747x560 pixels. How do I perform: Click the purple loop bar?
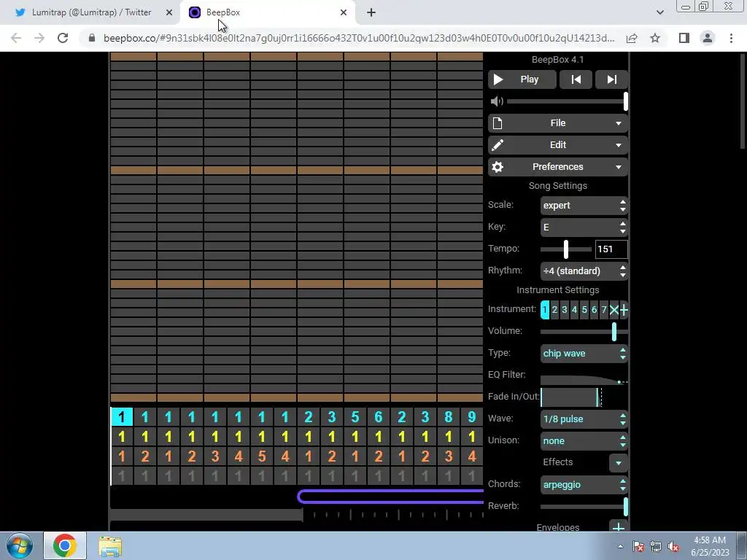[x=391, y=497]
